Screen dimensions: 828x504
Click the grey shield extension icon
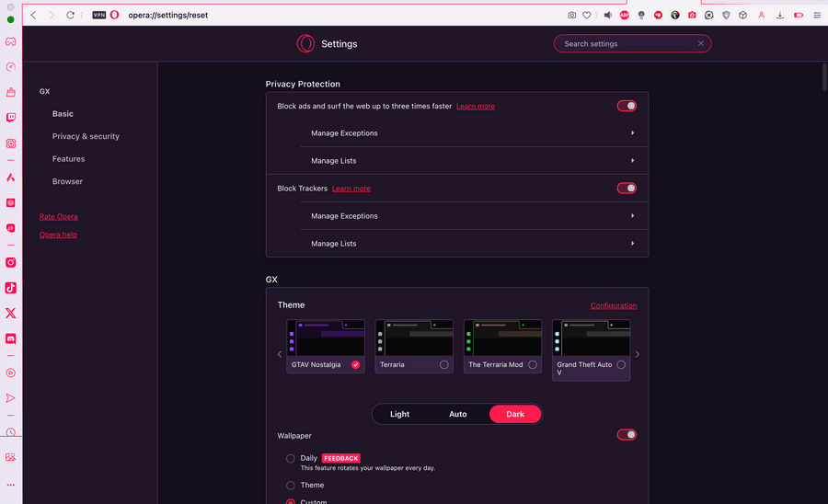(726, 16)
